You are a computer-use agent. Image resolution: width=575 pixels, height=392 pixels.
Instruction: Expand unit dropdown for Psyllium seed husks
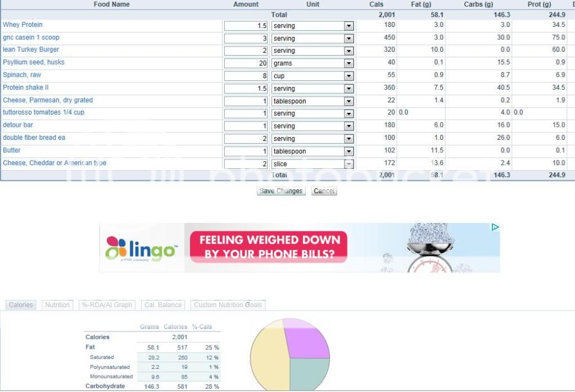349,63
